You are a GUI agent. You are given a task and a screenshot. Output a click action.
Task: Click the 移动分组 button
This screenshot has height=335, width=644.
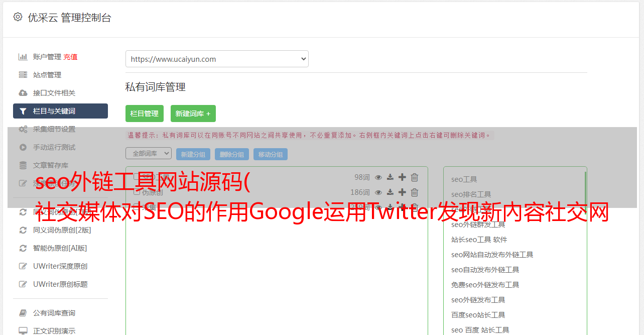pos(271,154)
